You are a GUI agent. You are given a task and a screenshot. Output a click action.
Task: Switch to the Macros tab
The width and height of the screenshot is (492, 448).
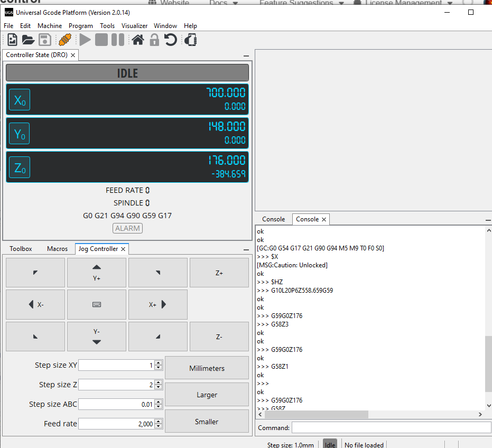[x=57, y=249]
